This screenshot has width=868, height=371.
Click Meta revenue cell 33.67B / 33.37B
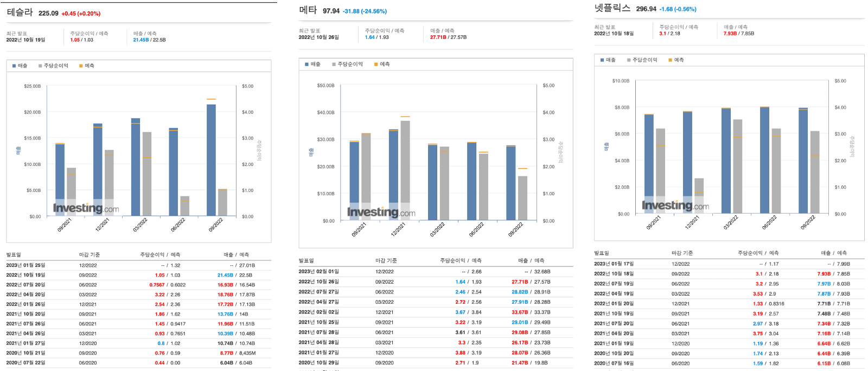531,312
